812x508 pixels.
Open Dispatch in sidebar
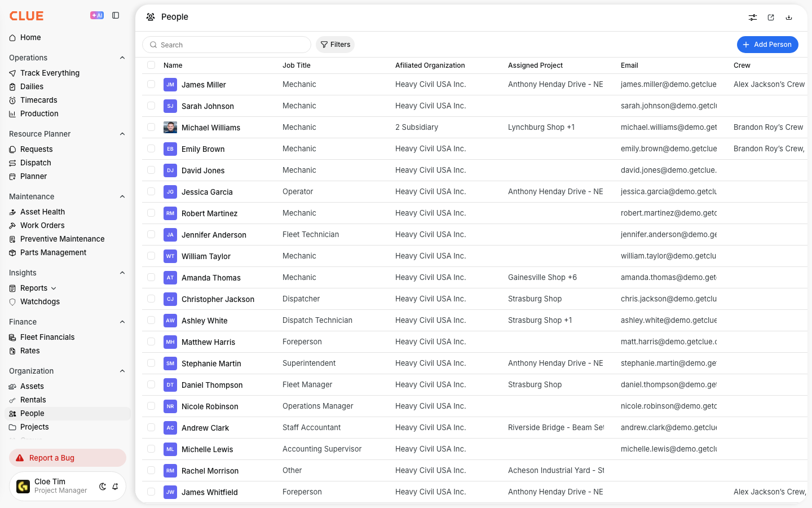tap(36, 163)
